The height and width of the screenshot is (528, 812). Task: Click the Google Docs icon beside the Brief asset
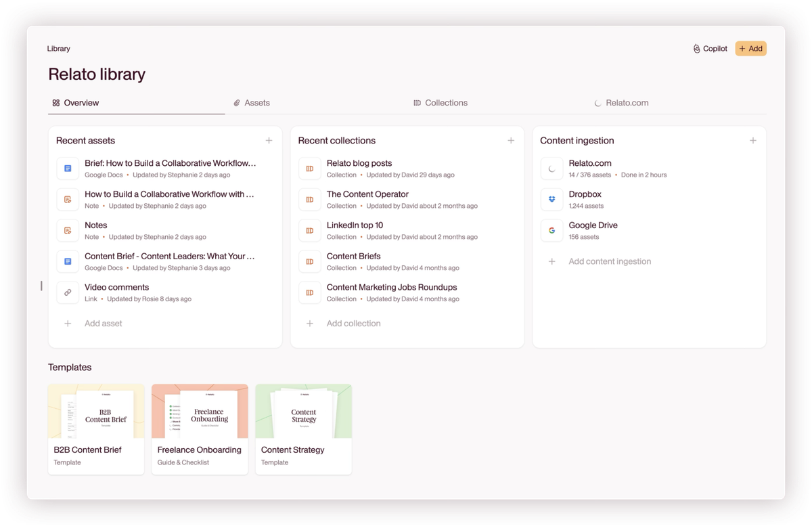pos(68,168)
